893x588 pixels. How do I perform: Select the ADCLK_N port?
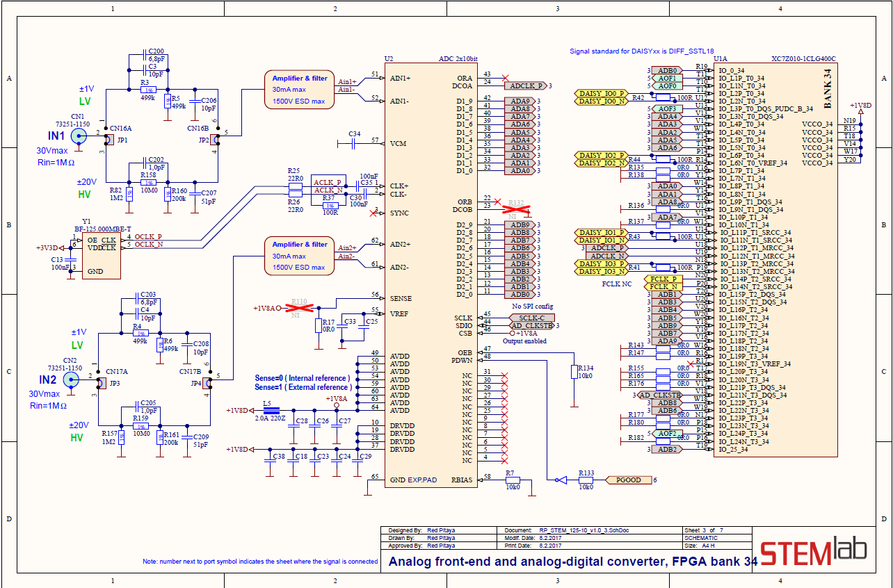pos(606,256)
